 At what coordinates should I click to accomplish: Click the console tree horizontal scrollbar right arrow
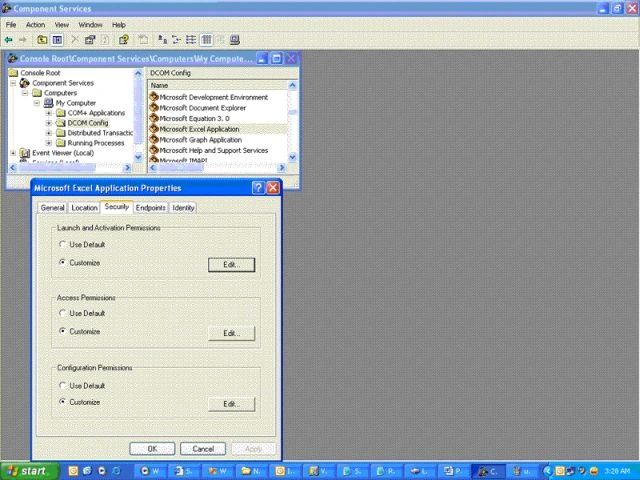(127, 167)
